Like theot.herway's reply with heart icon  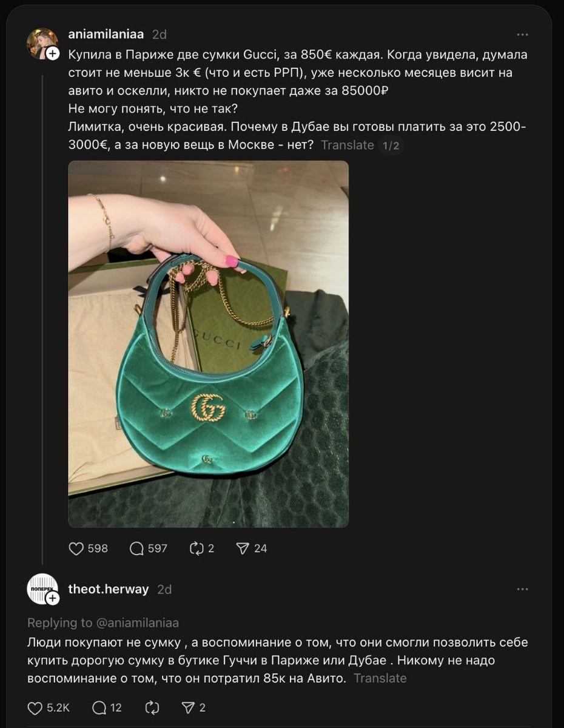[35, 707]
